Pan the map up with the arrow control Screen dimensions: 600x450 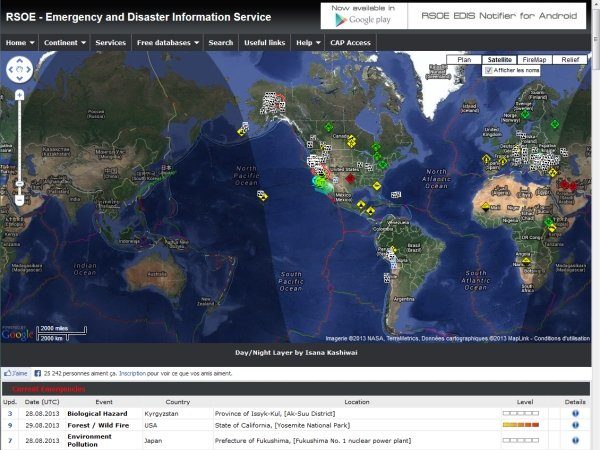pos(20,61)
